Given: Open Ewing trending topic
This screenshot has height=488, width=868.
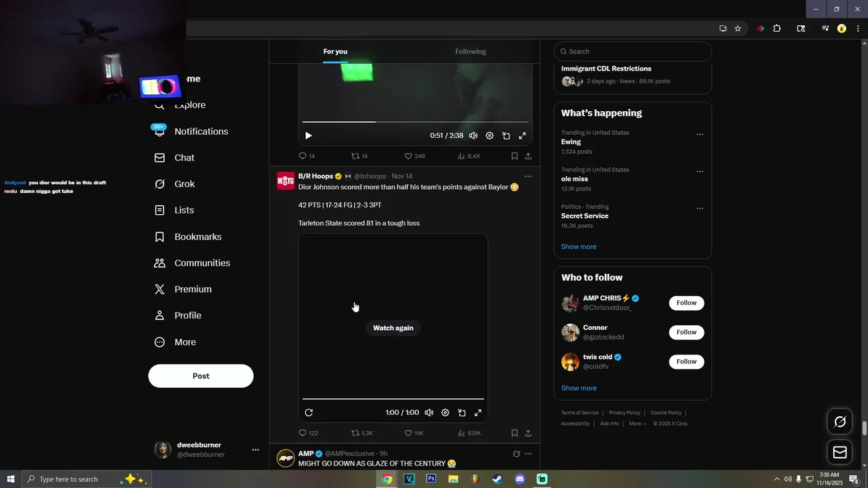Looking at the screenshot, I should 571,142.
